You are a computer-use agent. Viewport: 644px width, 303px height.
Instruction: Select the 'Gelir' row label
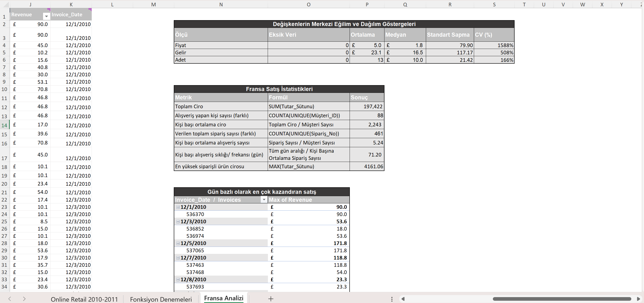click(x=221, y=52)
